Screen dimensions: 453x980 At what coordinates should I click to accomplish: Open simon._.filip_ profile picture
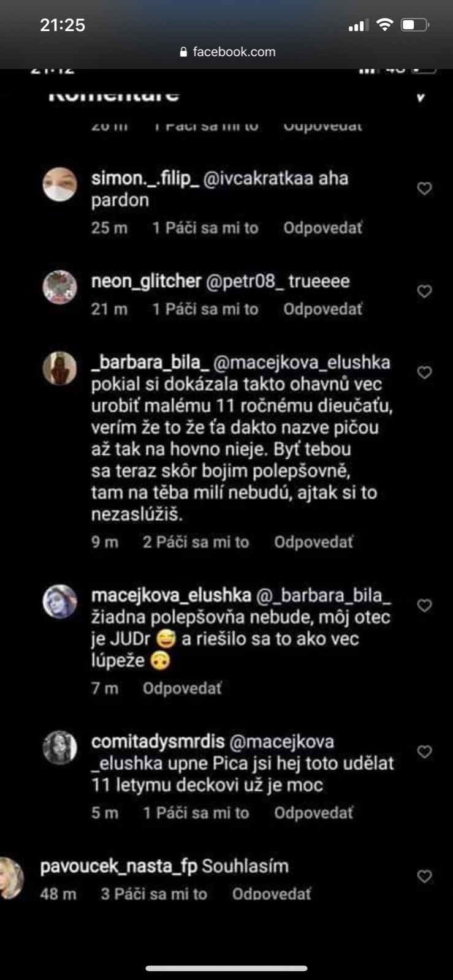(x=59, y=184)
